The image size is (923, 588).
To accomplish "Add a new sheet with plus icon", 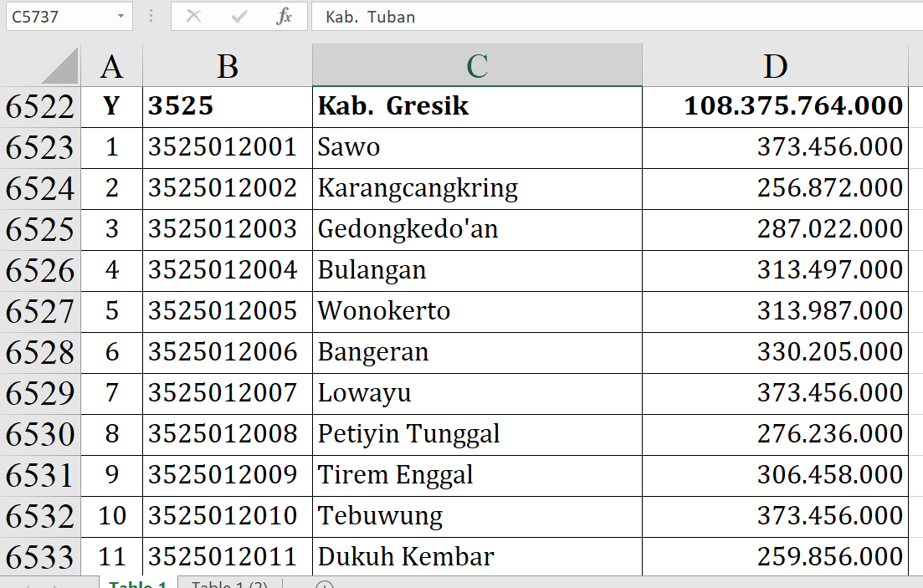I will [x=325, y=585].
